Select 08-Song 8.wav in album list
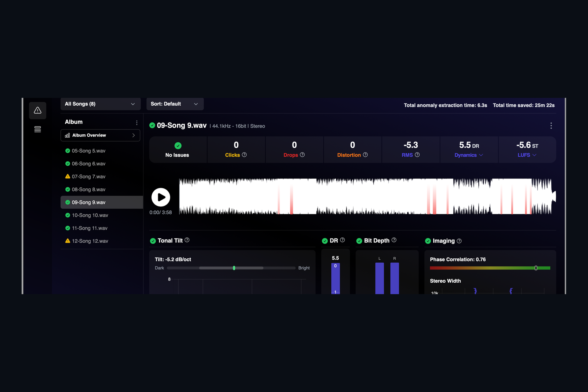Viewport: 588px width, 392px height. (x=102, y=189)
